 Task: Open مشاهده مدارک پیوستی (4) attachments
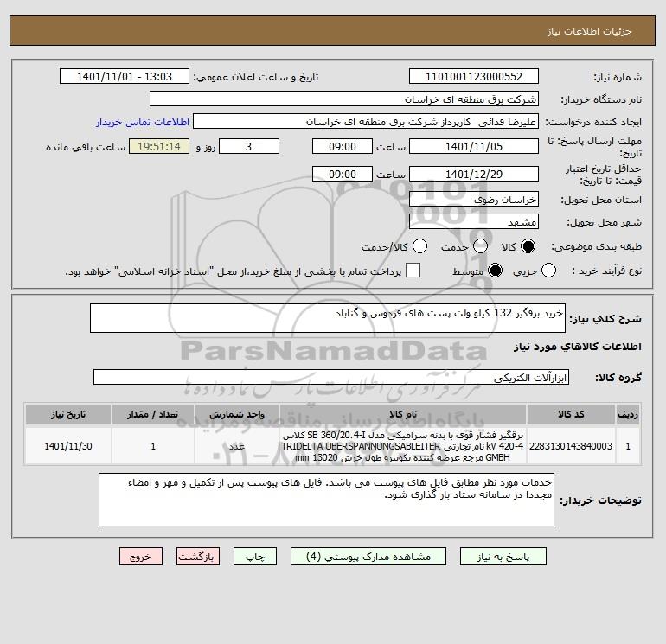pos(368,557)
